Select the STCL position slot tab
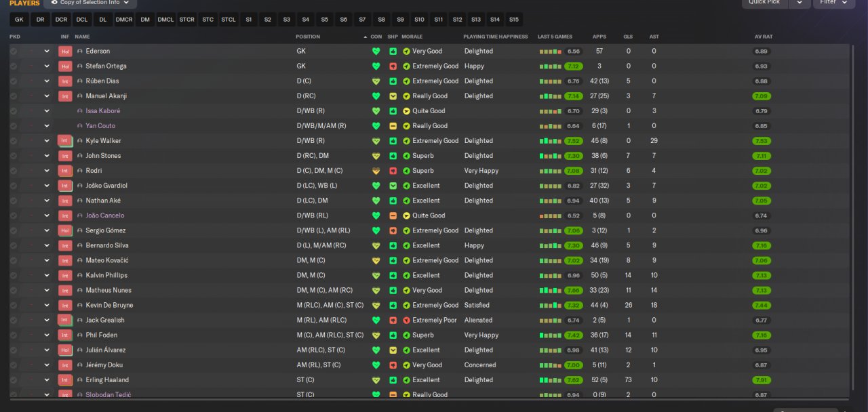 click(x=229, y=20)
